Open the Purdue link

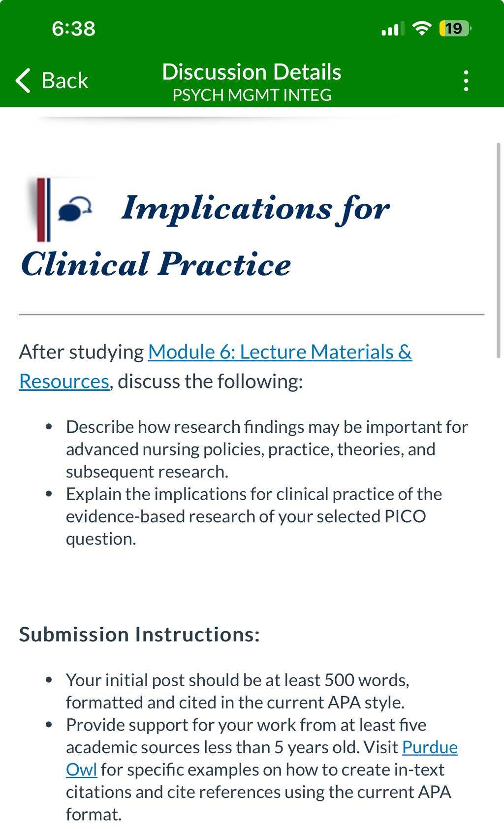(430, 747)
